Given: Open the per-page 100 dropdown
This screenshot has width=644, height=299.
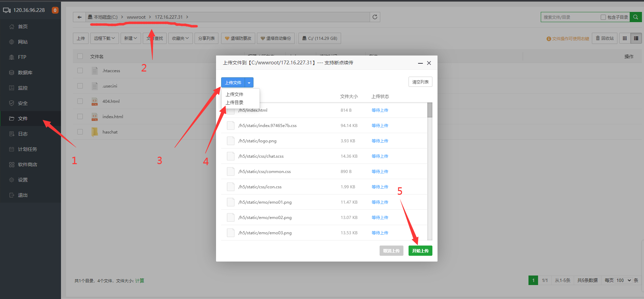Looking at the screenshot, I should click(624, 280).
